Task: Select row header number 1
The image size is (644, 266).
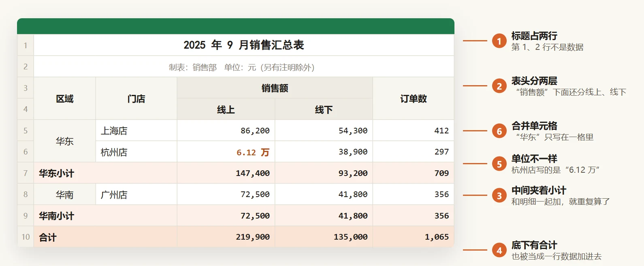Action: [x=26, y=45]
